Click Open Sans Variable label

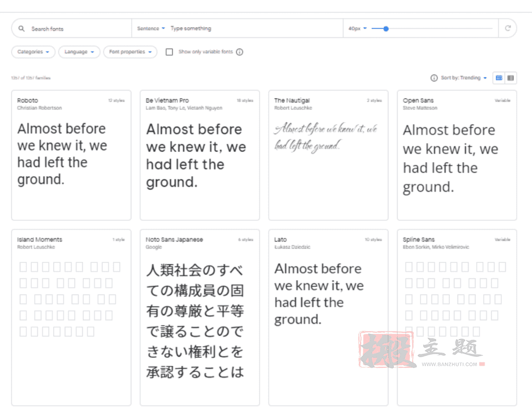click(x=503, y=100)
